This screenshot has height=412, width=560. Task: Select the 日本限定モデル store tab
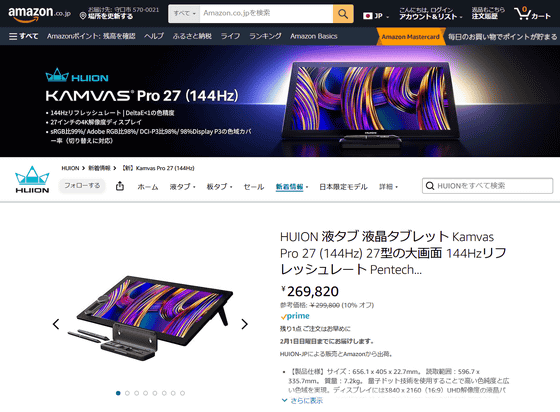[343, 187]
